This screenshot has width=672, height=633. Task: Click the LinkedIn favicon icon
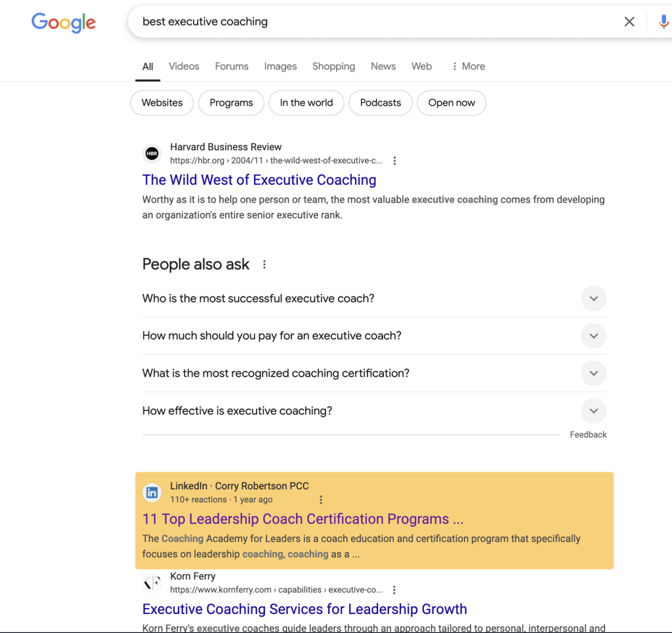[152, 493]
